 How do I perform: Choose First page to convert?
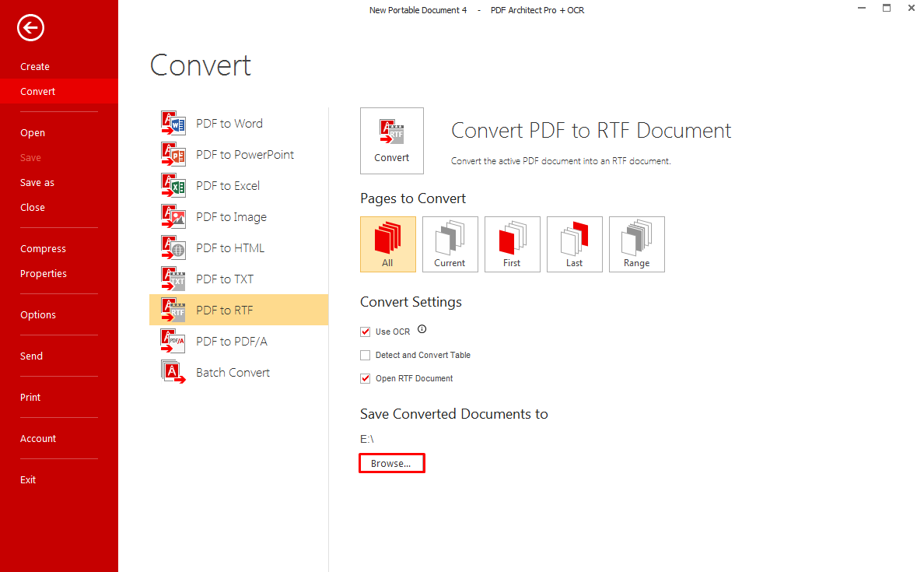(x=512, y=244)
